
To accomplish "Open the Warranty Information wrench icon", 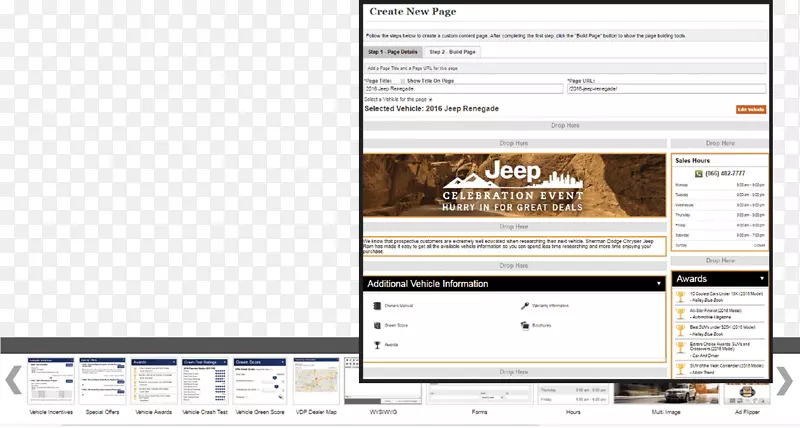I will (524, 306).
